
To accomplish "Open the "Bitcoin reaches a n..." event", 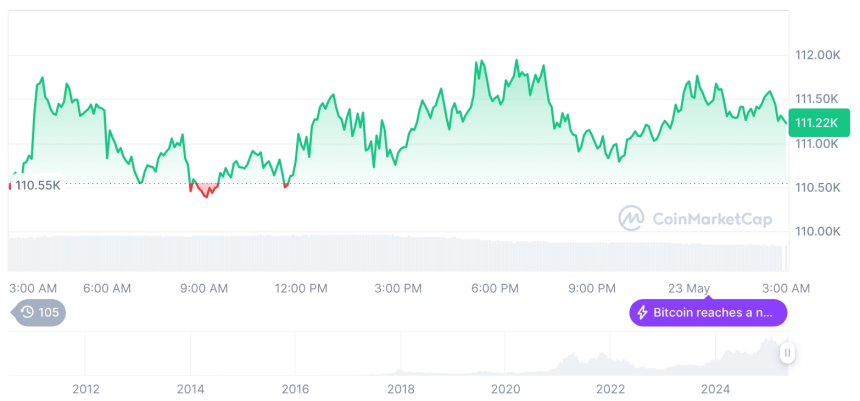I will [708, 313].
